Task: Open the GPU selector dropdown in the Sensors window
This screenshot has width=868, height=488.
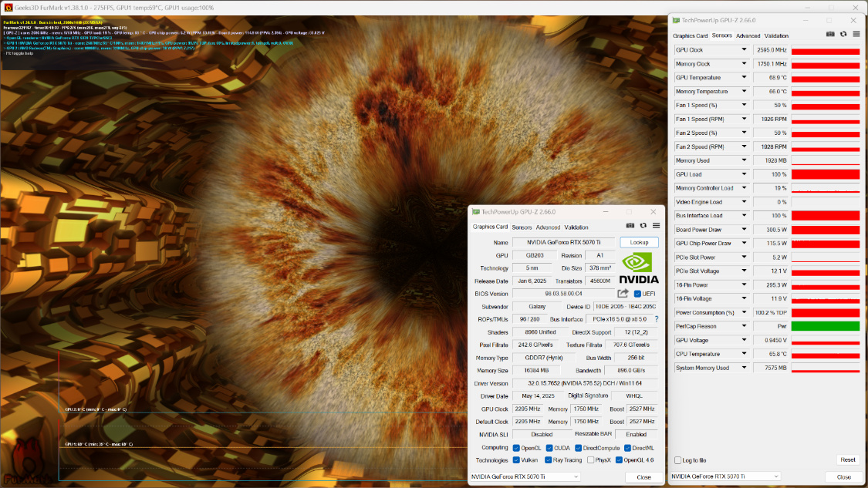Action: (x=725, y=476)
